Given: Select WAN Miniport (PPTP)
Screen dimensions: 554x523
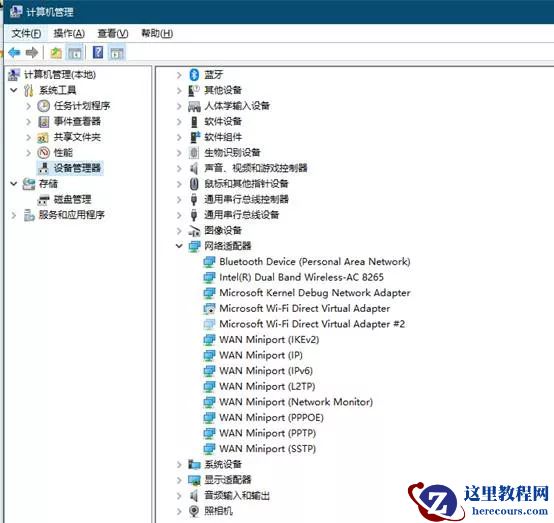Looking at the screenshot, I should tap(268, 433).
